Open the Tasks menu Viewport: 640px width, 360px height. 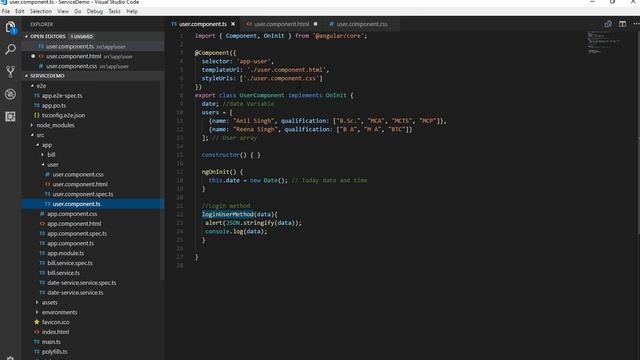114,11
